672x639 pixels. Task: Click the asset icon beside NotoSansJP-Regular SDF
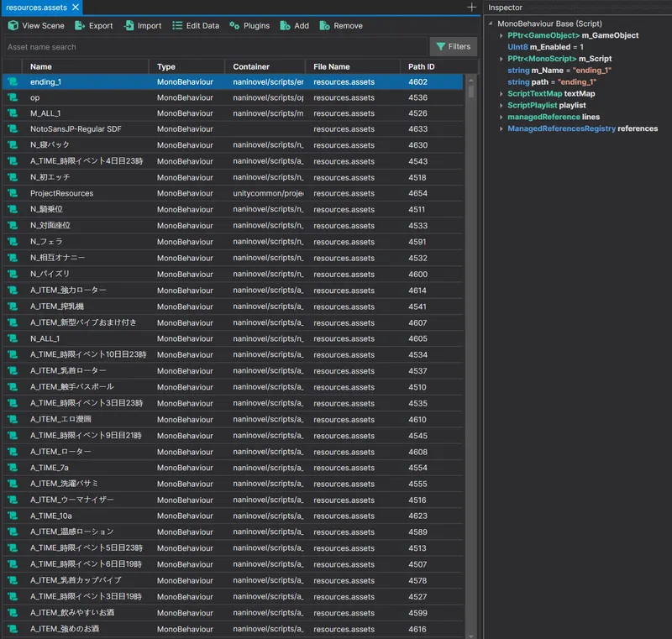point(13,129)
